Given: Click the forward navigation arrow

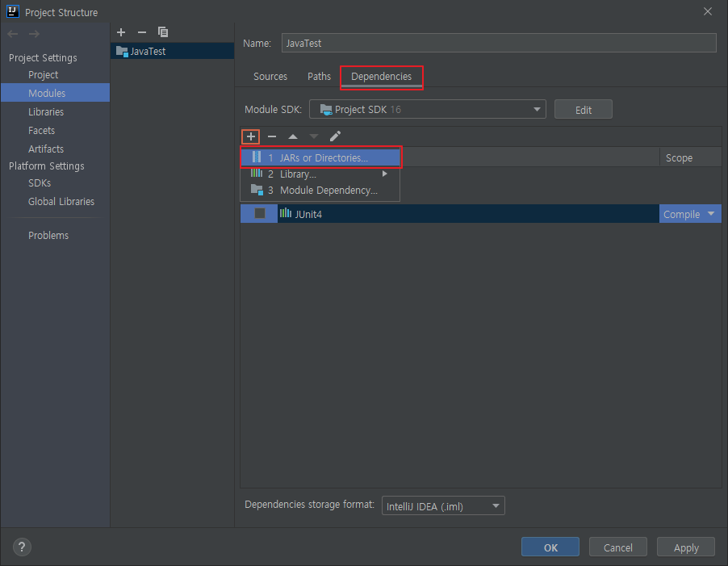Looking at the screenshot, I should click(x=34, y=34).
